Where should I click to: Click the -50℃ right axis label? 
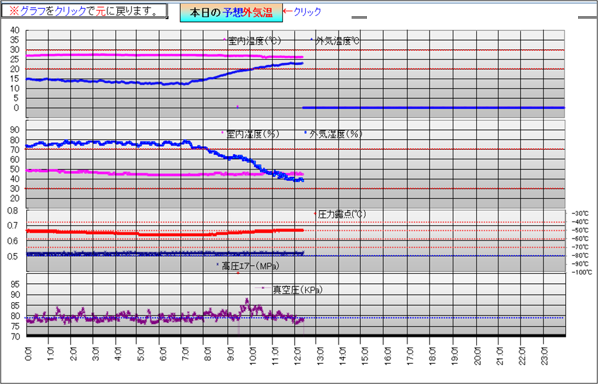(x=580, y=230)
